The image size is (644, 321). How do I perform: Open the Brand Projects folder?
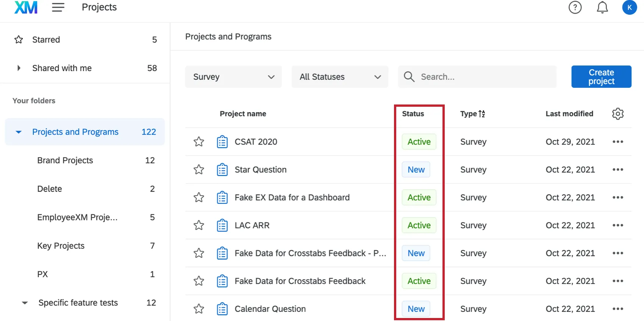pos(65,160)
